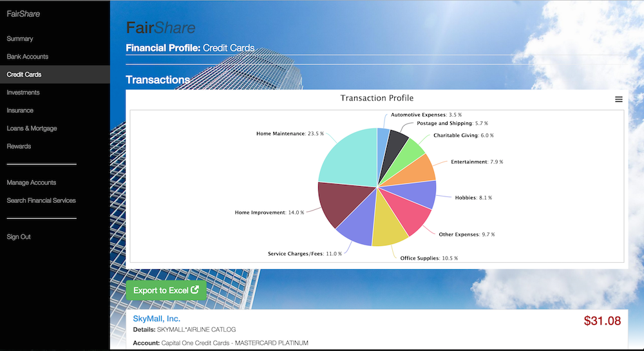Screen dimensions: 644x351
Task: Select Credit Cards in the sidebar
Action: (x=24, y=75)
